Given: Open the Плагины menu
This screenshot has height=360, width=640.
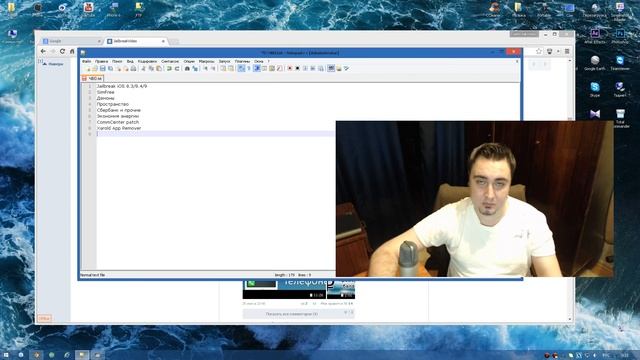Looking at the screenshot, I should pos(242,61).
